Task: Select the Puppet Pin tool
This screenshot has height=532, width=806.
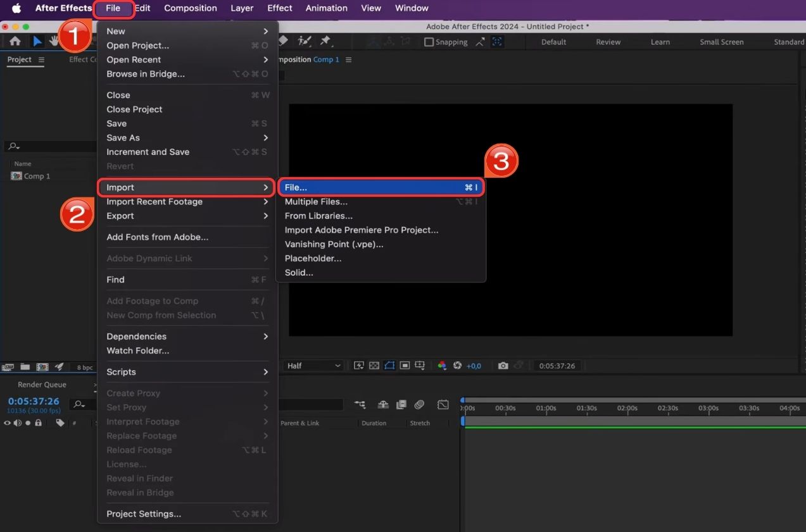Action: 325,40
